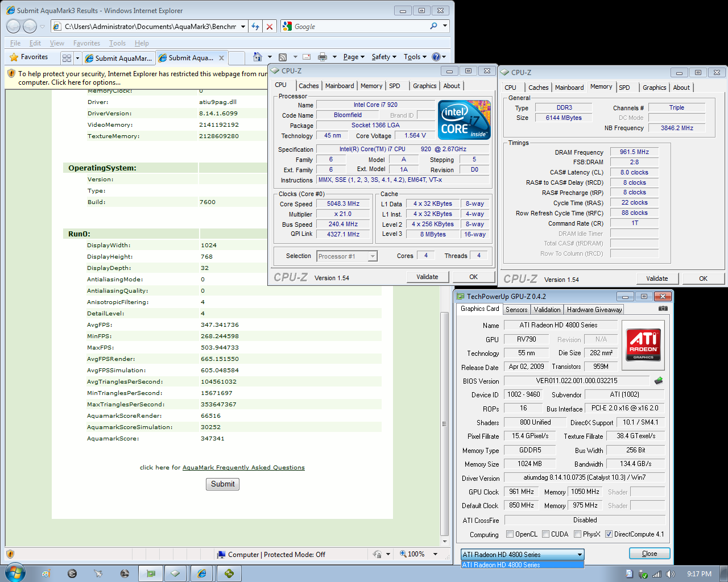Viewport: 728px width, 582px height.
Task: Click the Windows Start orb
Action: point(14,573)
